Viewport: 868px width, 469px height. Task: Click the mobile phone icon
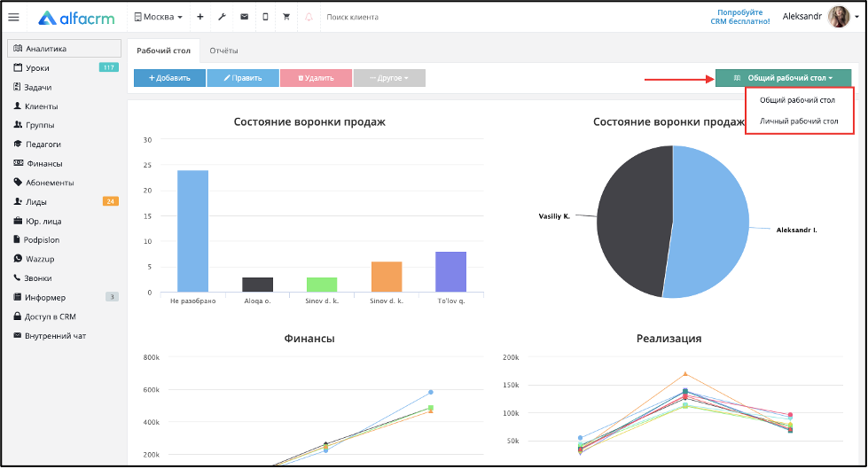tap(265, 17)
